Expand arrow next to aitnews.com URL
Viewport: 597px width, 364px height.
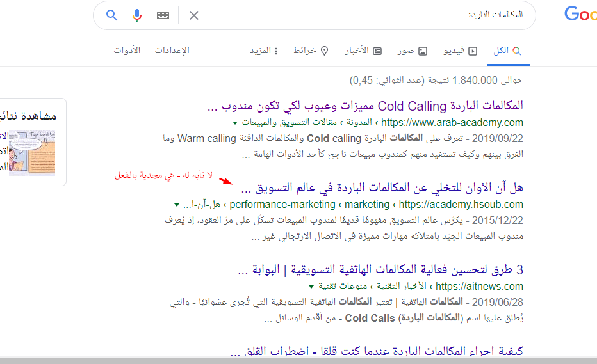click(311, 287)
